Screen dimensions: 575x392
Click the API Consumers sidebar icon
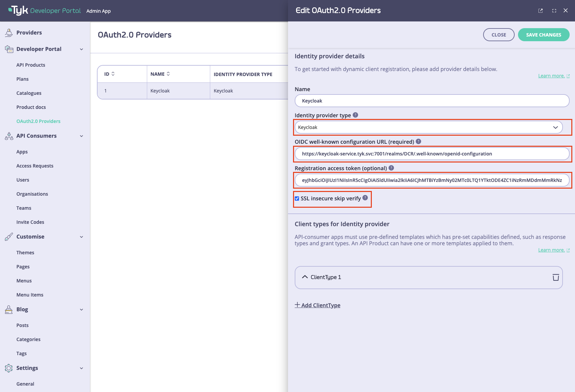tap(9, 136)
